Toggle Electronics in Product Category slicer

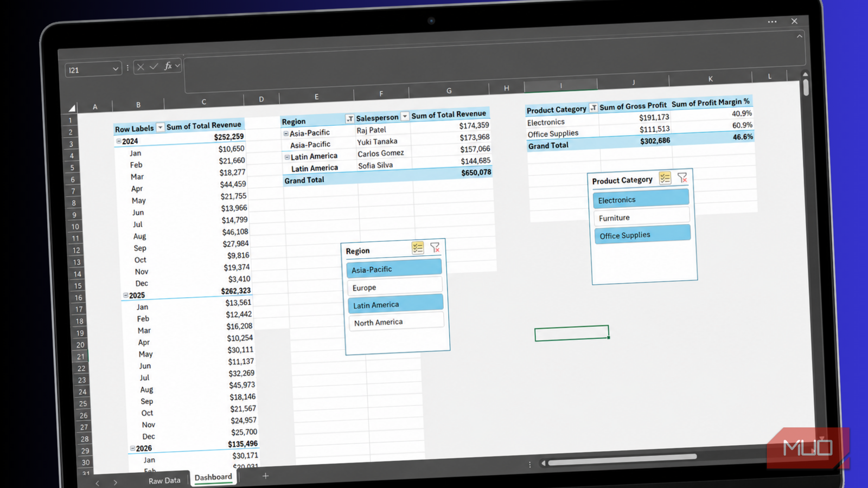coord(641,198)
